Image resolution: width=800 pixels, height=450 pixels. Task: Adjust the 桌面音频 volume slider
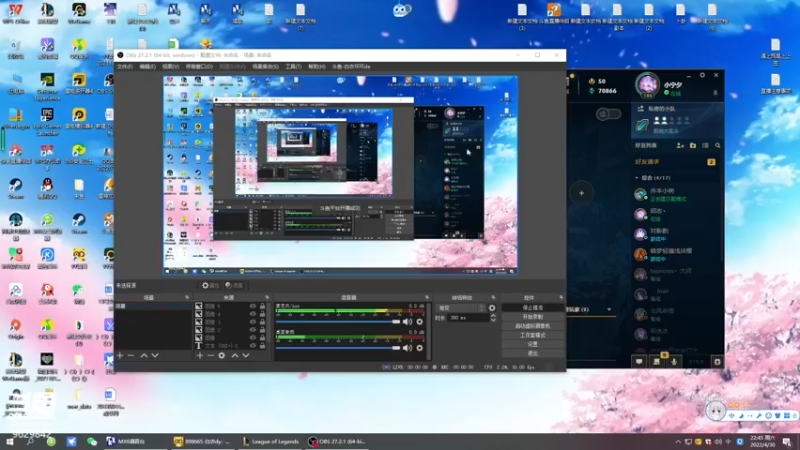(338, 348)
